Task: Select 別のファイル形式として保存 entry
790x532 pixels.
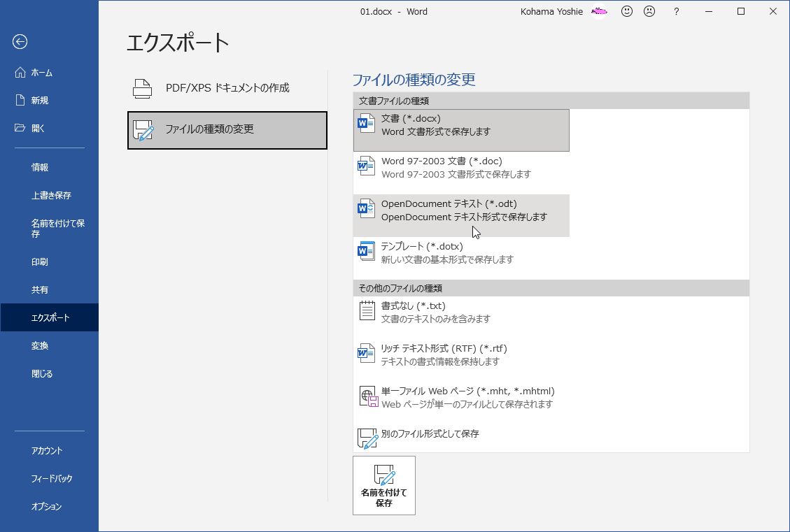Action: pyautogui.click(x=462, y=438)
